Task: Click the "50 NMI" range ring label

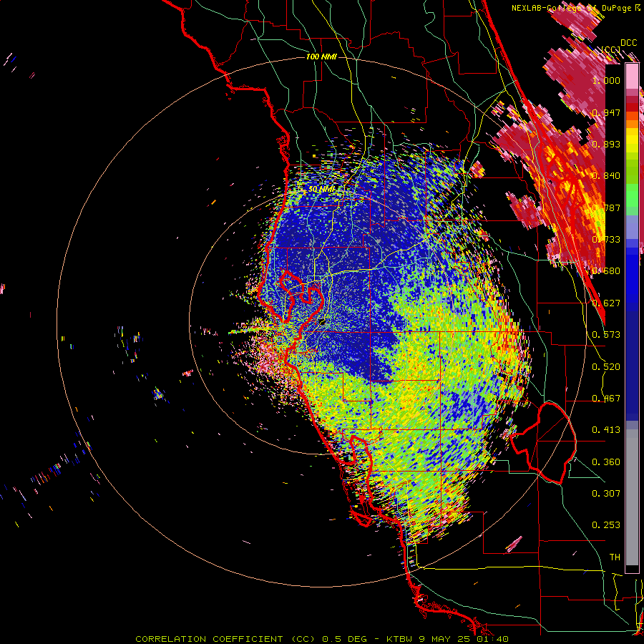Action: coord(322,189)
